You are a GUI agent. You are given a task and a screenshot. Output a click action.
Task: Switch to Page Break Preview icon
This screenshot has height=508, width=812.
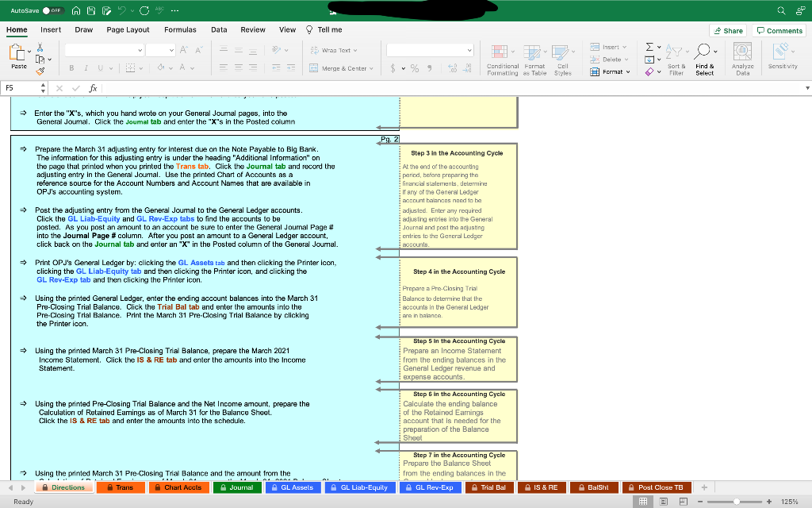pyautogui.click(x=683, y=502)
